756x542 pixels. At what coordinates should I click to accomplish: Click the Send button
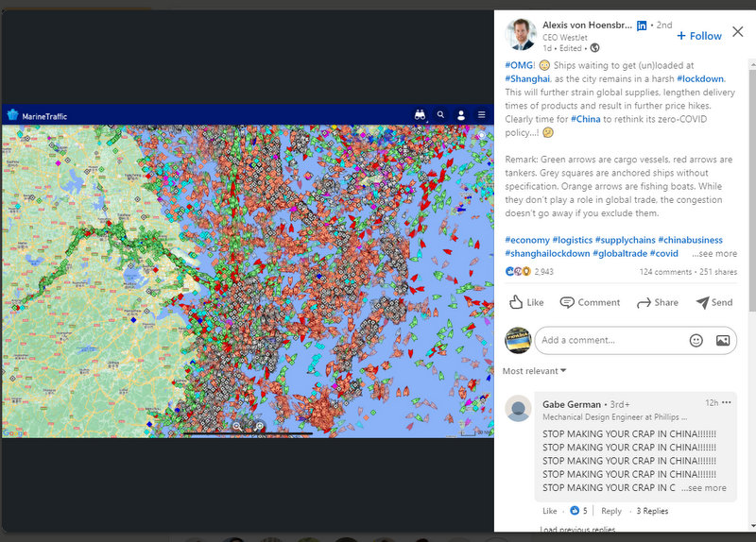point(713,302)
